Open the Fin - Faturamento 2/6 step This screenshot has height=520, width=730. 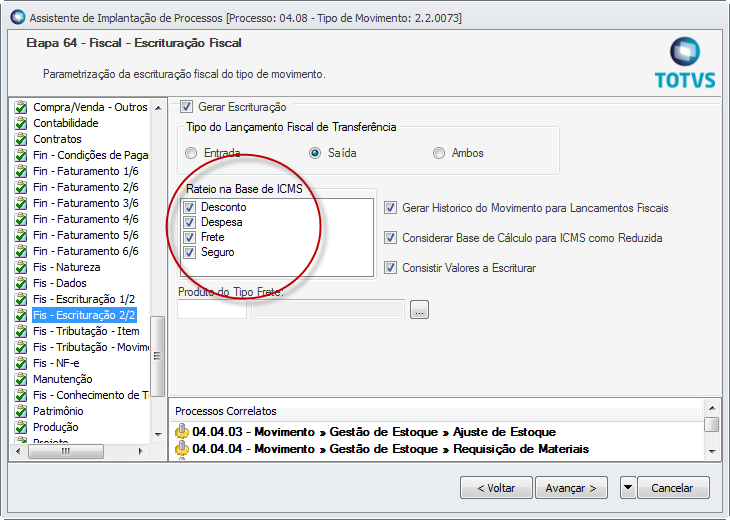(x=86, y=187)
